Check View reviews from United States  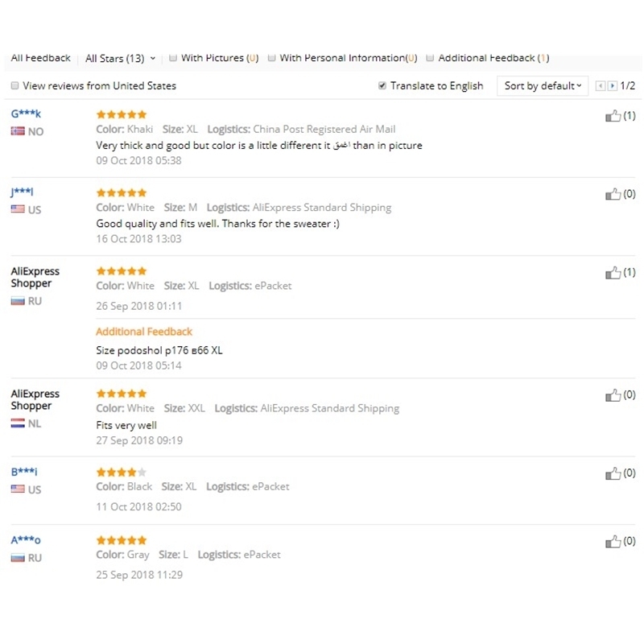tap(15, 86)
